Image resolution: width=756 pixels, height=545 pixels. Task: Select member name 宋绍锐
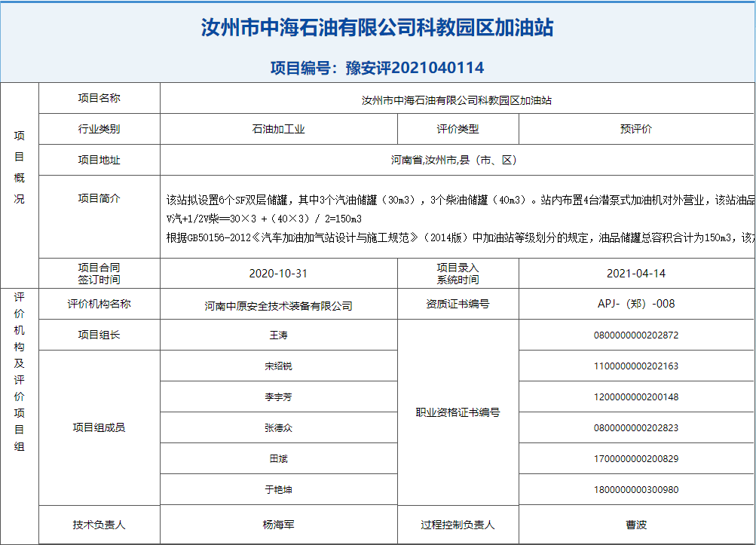[x=278, y=366]
